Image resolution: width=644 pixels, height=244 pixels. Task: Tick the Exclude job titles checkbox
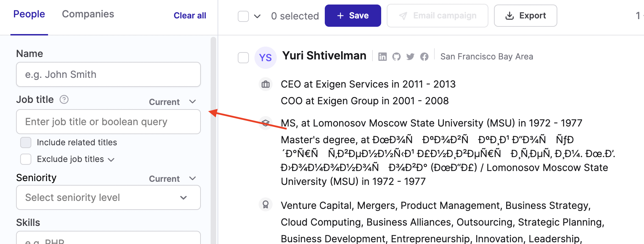(26, 159)
